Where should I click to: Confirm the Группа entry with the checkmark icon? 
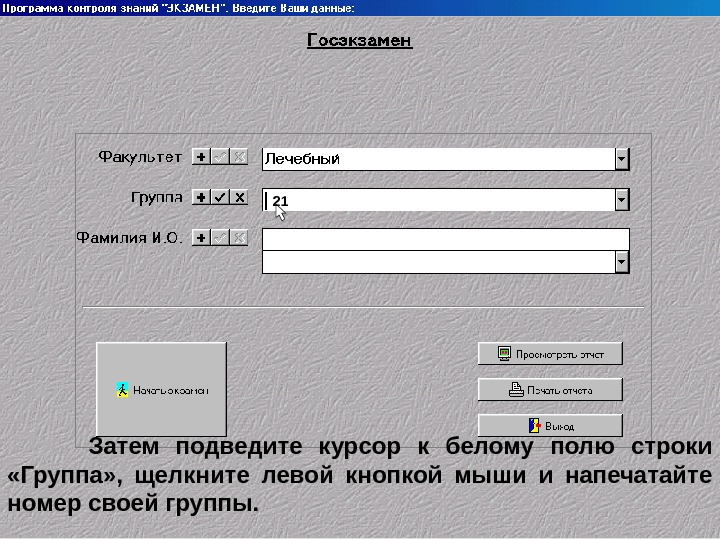pyautogui.click(x=220, y=197)
